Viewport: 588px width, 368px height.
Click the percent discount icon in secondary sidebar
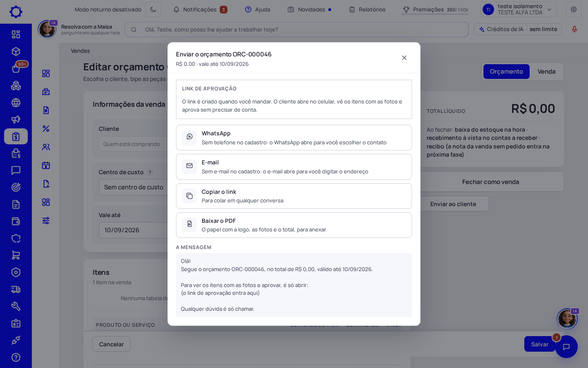(x=46, y=128)
